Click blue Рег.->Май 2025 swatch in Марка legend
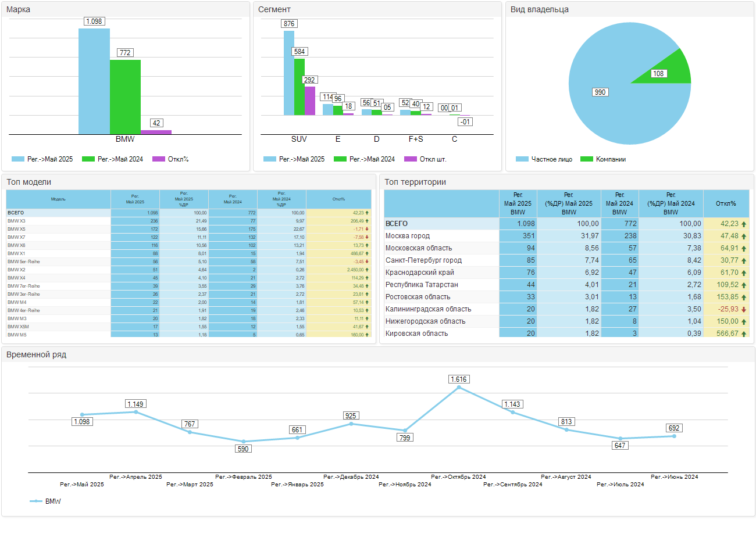 coord(19,159)
